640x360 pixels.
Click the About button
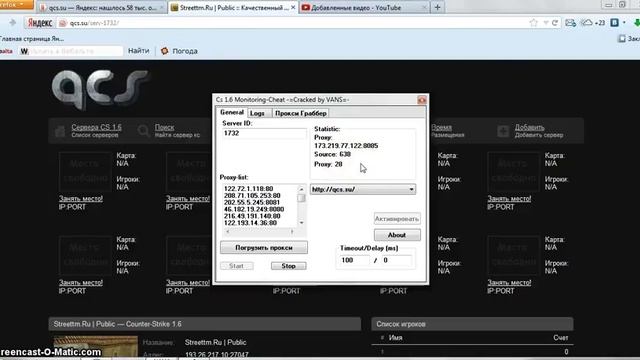tap(397, 235)
